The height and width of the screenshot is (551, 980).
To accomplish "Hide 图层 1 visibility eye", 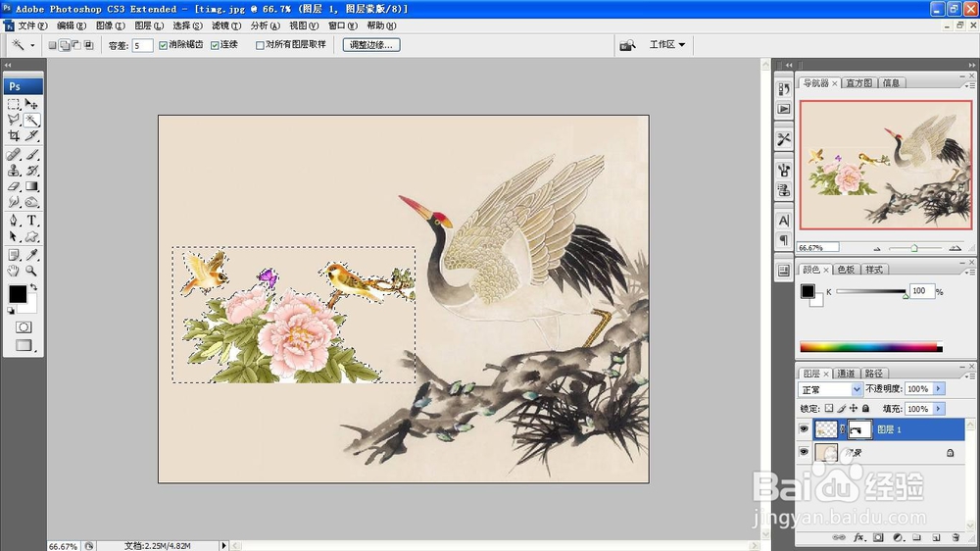I will coord(804,429).
